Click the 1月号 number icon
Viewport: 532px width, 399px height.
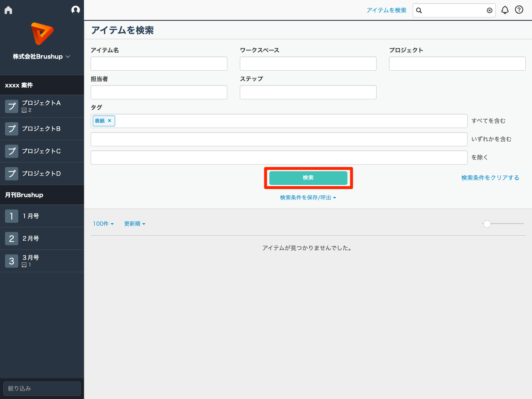[x=12, y=216]
